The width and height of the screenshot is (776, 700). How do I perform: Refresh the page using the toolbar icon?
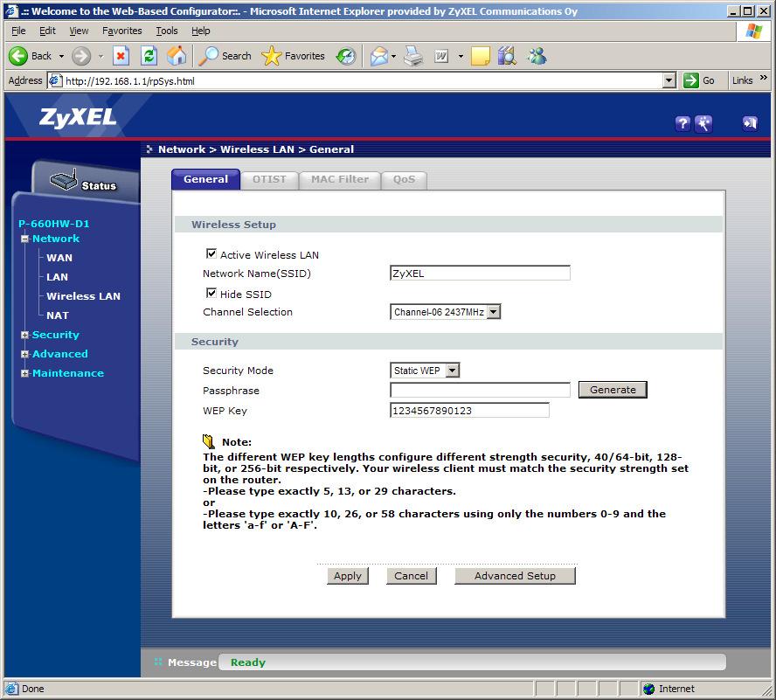tap(149, 56)
